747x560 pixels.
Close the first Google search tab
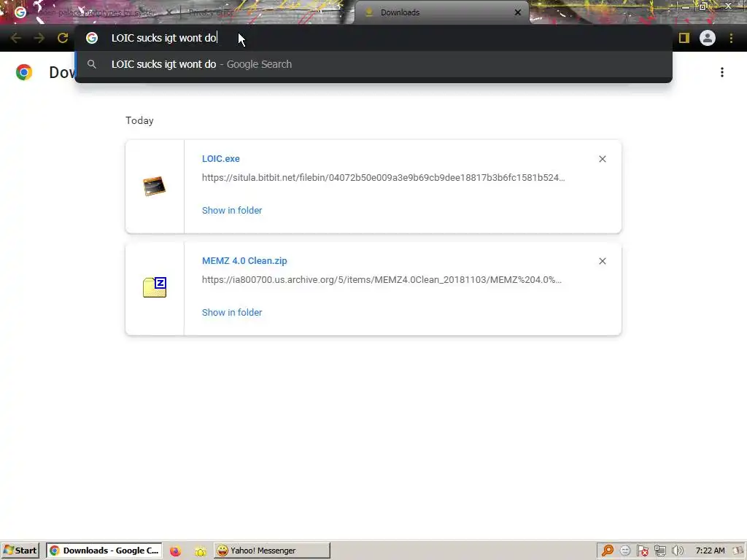tap(169, 13)
